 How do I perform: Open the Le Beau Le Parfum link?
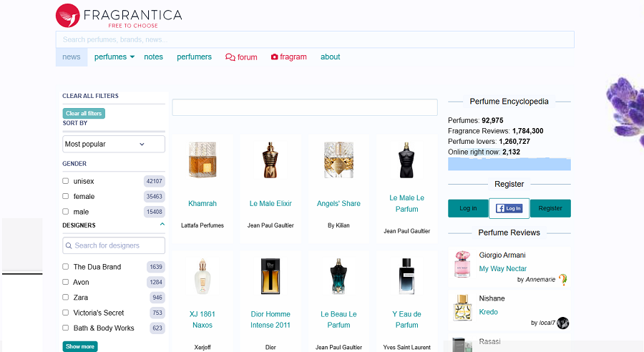(339, 320)
